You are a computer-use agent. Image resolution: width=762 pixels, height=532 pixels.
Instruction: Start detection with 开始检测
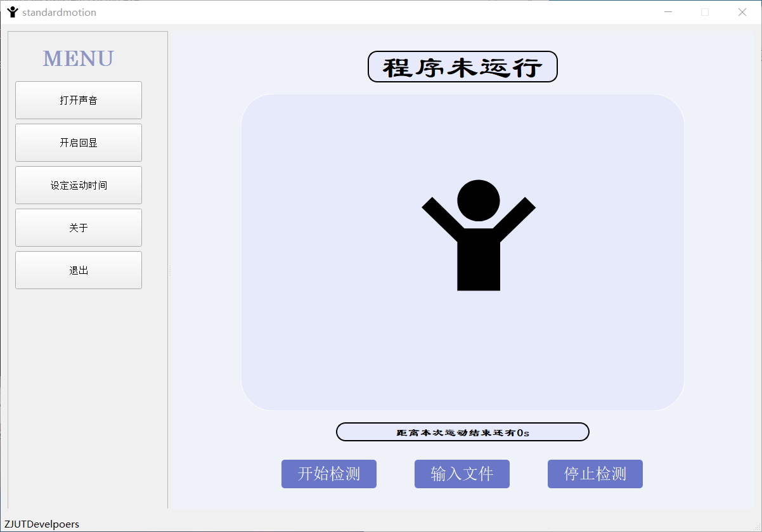click(x=329, y=474)
